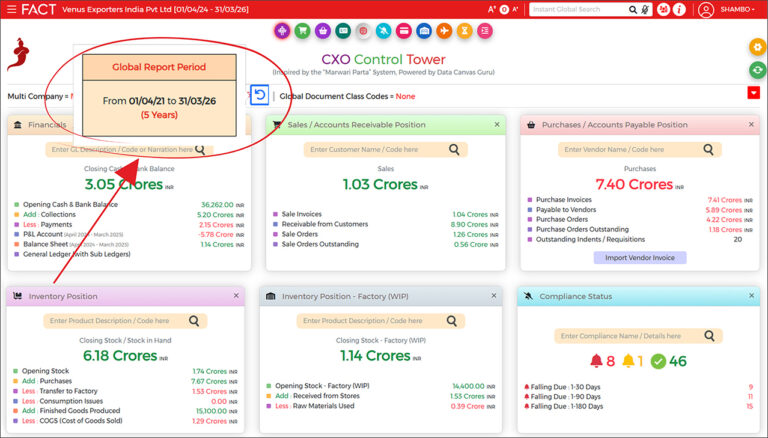Viewport: 768px width, 438px height.
Task: Click the Financials card bank icon
Action: (18, 125)
